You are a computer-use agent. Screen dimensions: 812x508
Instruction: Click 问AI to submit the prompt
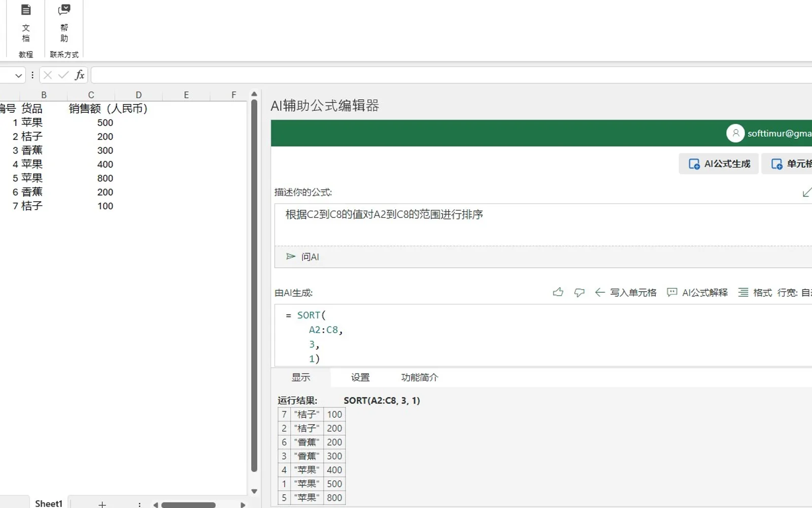coord(302,257)
